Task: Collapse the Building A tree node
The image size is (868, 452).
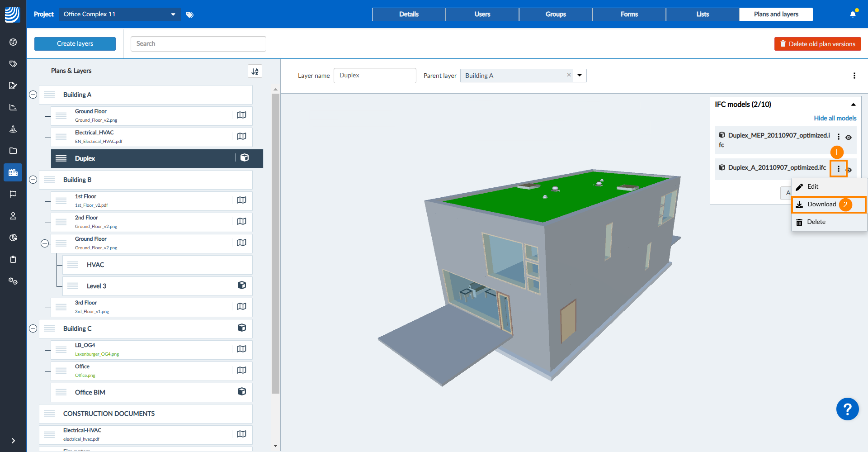Action: pyautogui.click(x=33, y=95)
